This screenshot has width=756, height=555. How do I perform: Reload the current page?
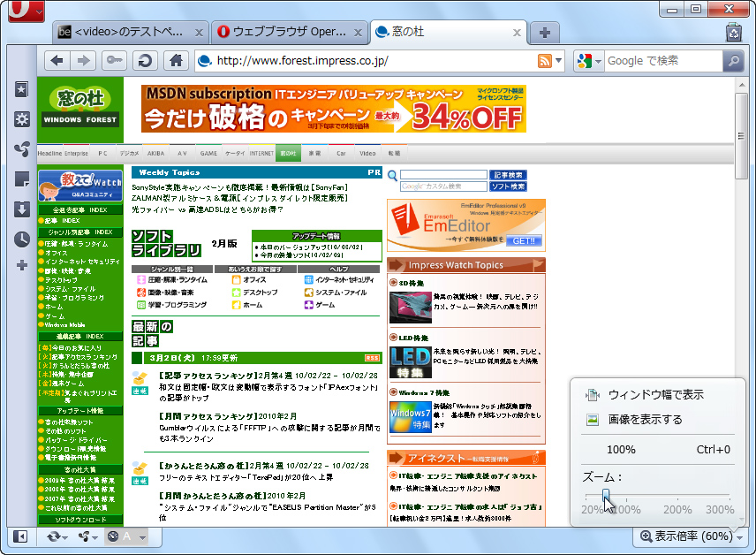pyautogui.click(x=143, y=60)
